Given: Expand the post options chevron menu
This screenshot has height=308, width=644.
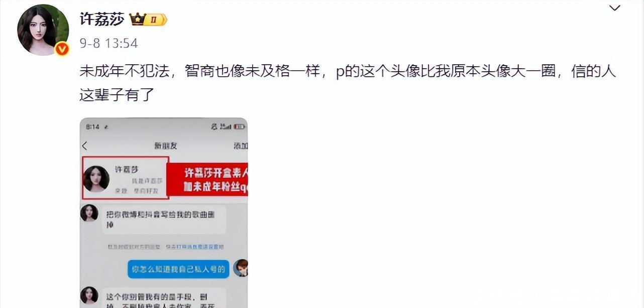Looking at the screenshot, I should (614, 8).
